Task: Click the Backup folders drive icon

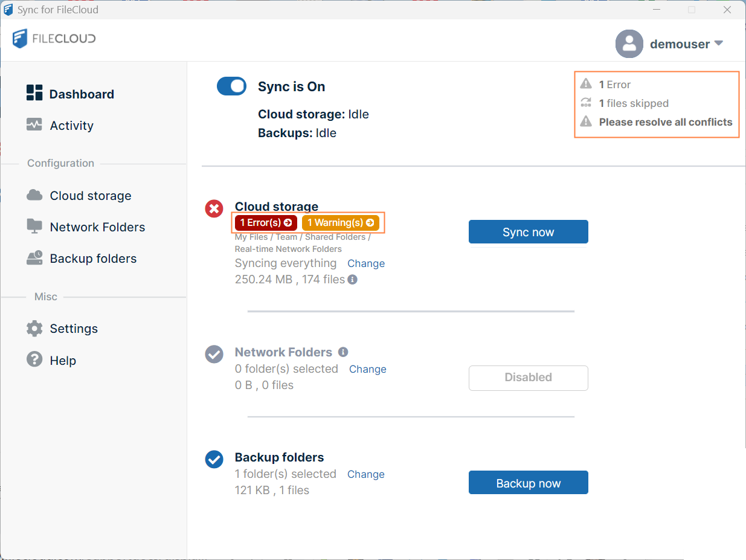Action: (x=34, y=258)
